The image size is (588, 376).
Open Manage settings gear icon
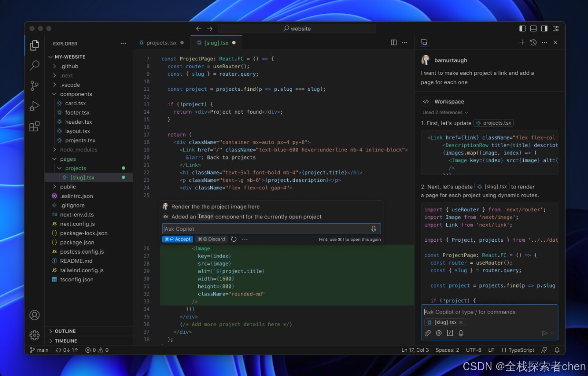point(34,335)
